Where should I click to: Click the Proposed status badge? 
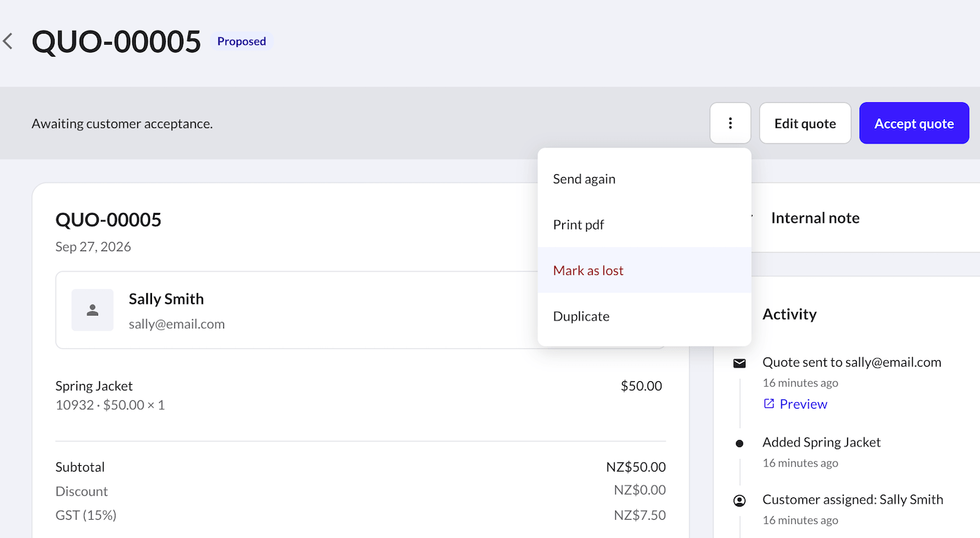(241, 41)
